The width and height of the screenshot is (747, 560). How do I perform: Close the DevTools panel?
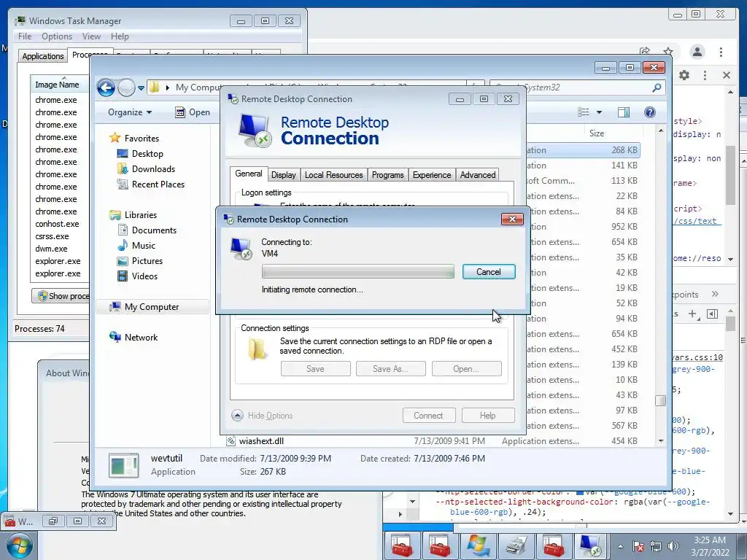pos(727,75)
